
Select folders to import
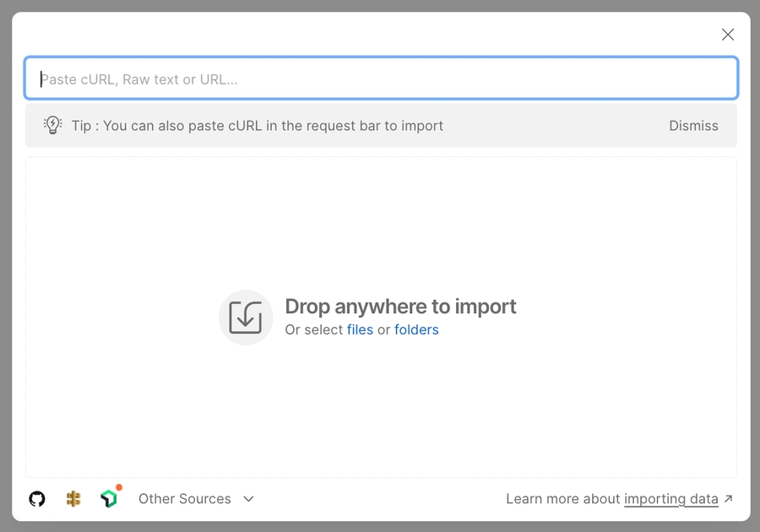416,330
